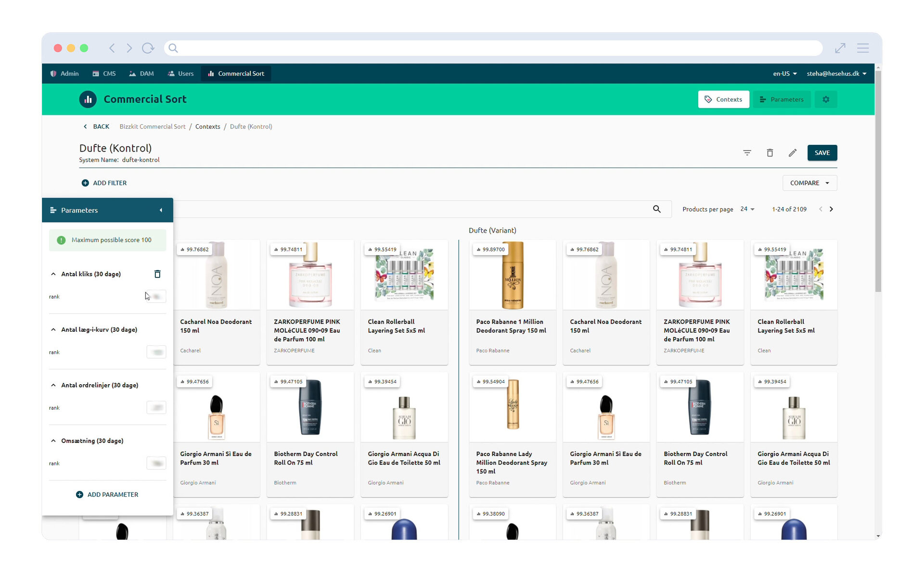This screenshot has width=924, height=572.
Task: Open the Contexts view
Action: point(723,99)
